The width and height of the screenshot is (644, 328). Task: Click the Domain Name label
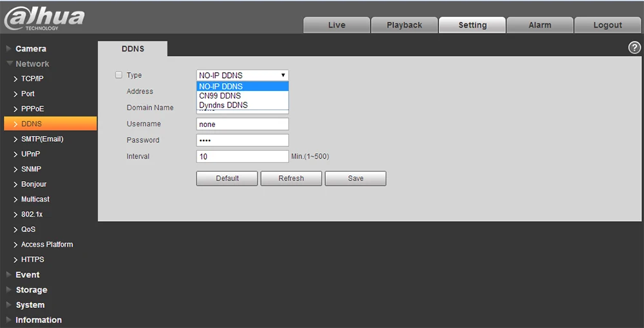click(x=150, y=108)
